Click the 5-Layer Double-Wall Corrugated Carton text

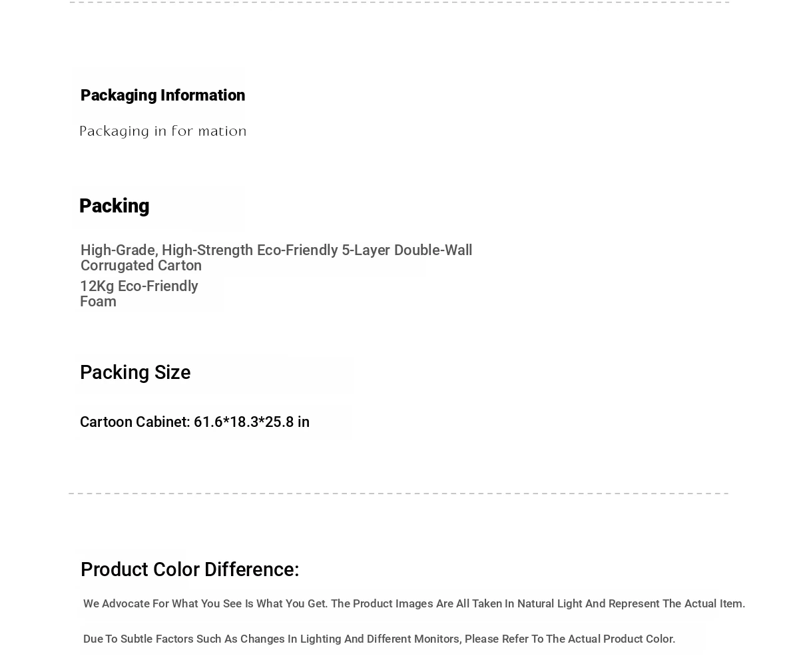(276, 258)
